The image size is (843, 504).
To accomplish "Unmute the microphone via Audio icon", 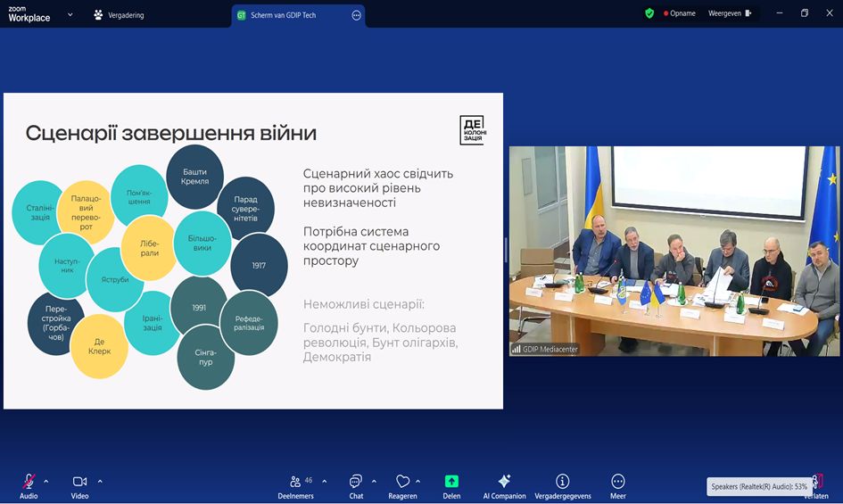I will [29, 482].
